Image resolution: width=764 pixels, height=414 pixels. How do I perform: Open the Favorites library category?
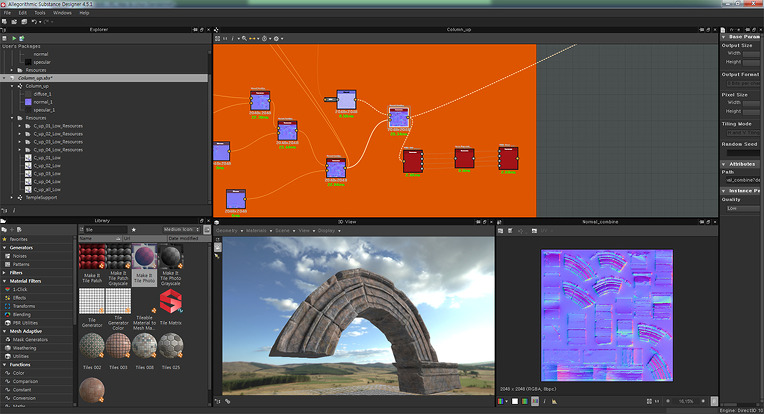click(x=19, y=239)
